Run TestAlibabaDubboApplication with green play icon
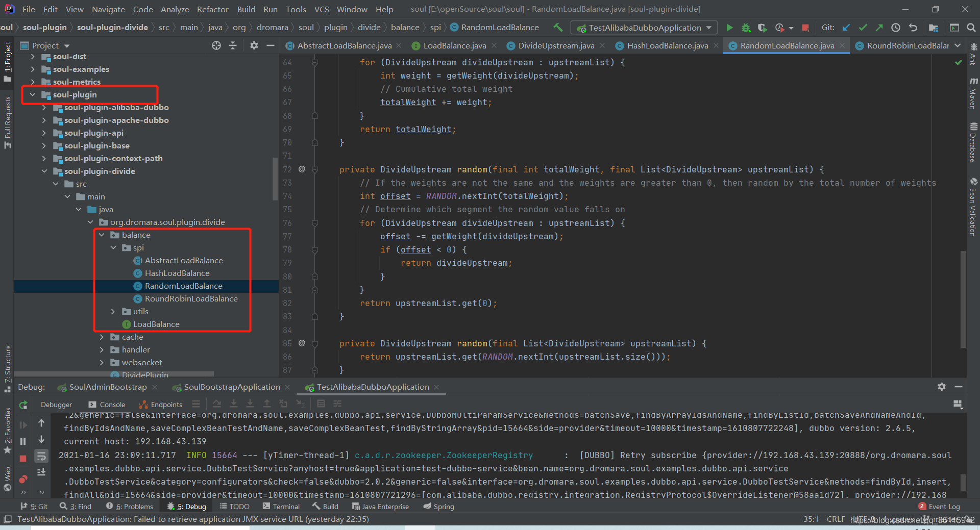 click(x=729, y=28)
